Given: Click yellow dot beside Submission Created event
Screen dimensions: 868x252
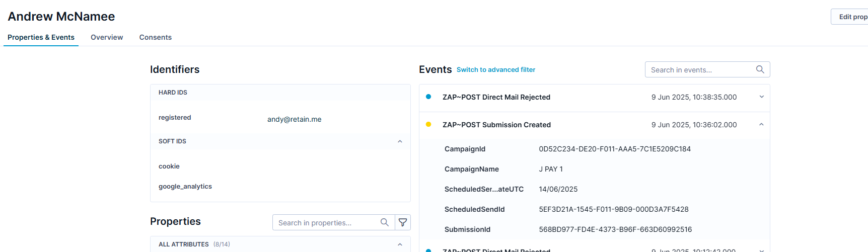Looking at the screenshot, I should coord(428,124).
